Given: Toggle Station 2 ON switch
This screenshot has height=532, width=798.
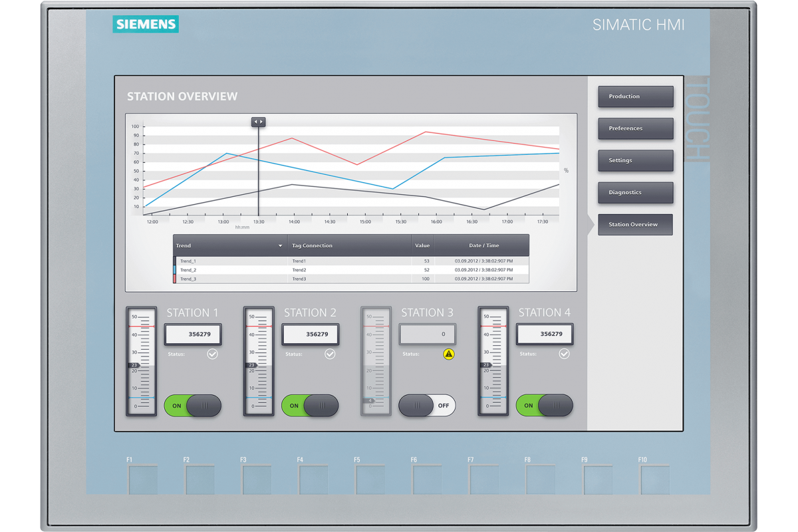Looking at the screenshot, I should pyautogui.click(x=310, y=406).
